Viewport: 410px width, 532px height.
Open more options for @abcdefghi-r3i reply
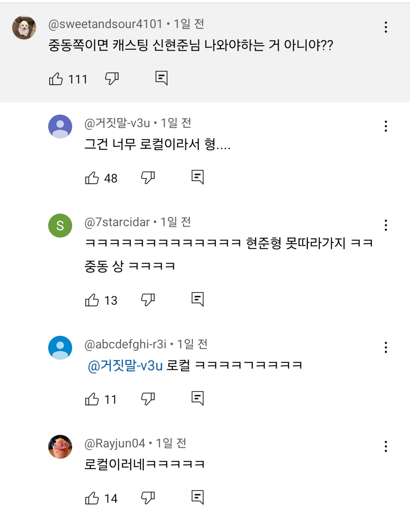coord(386,347)
